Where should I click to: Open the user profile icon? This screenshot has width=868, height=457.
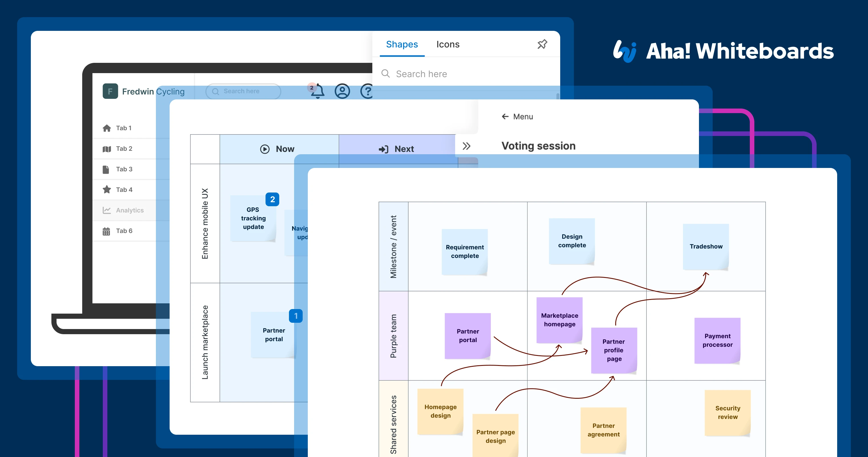[x=342, y=91]
